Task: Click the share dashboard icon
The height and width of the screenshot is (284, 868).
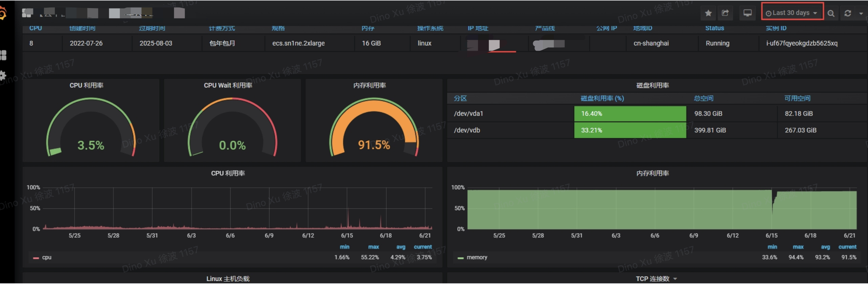Action: 725,13
